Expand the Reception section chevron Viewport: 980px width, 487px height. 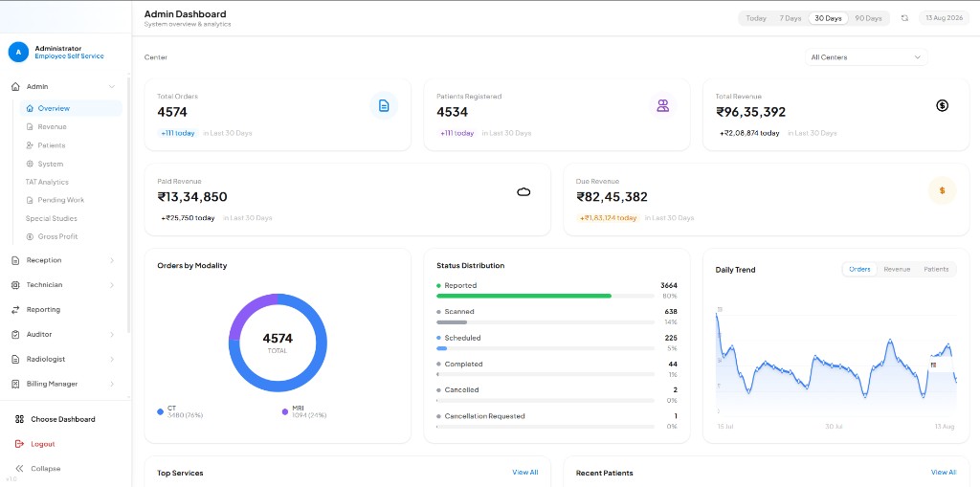[x=112, y=260]
